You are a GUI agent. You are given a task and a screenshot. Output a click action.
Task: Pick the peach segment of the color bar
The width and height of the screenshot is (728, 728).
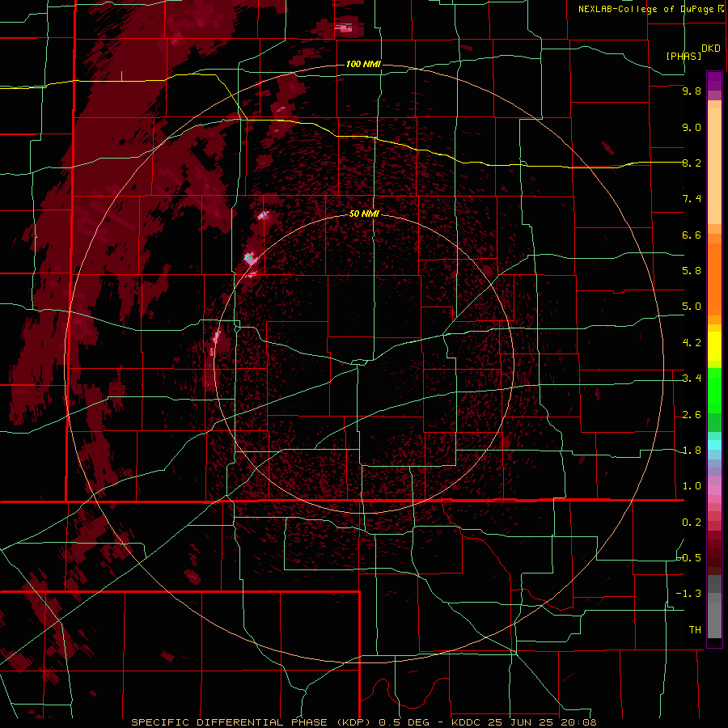(714, 166)
